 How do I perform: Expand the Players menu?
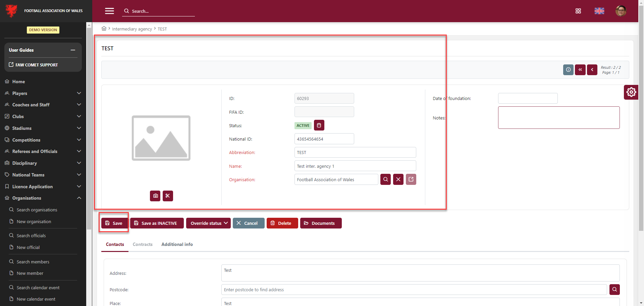point(79,93)
